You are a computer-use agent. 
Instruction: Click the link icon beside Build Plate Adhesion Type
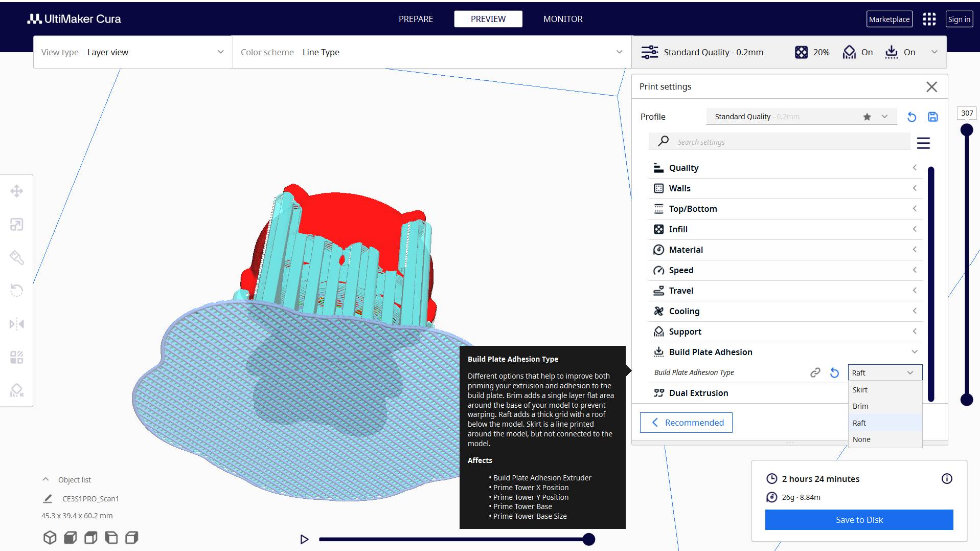click(815, 372)
